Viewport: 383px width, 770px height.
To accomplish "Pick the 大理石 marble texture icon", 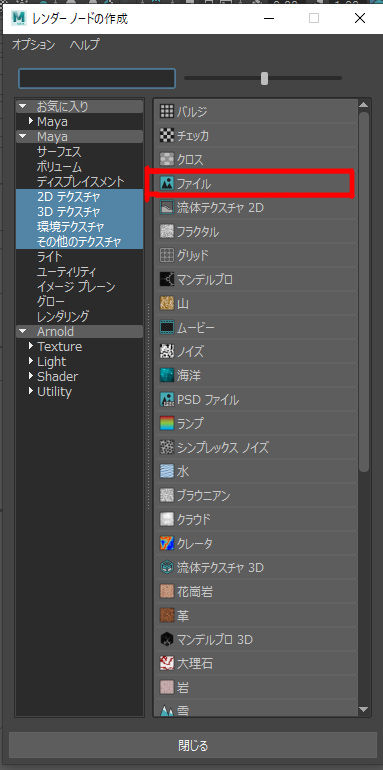I will tap(167, 664).
